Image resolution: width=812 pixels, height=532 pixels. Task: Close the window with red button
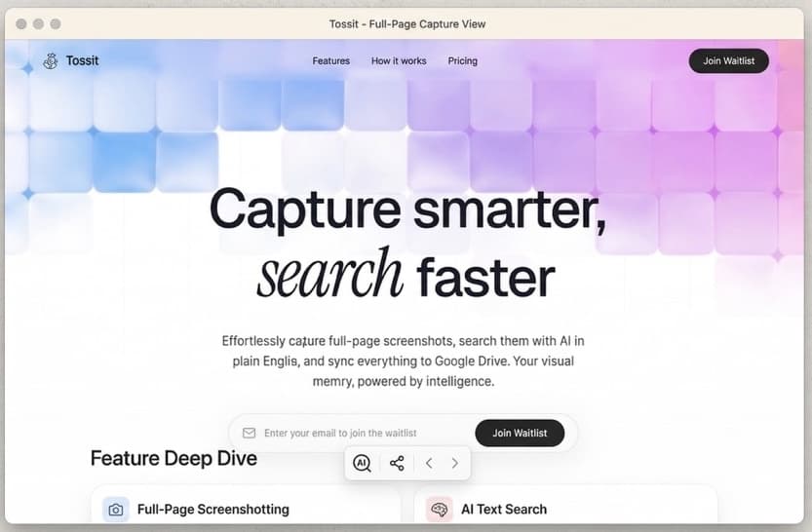pos(21,23)
